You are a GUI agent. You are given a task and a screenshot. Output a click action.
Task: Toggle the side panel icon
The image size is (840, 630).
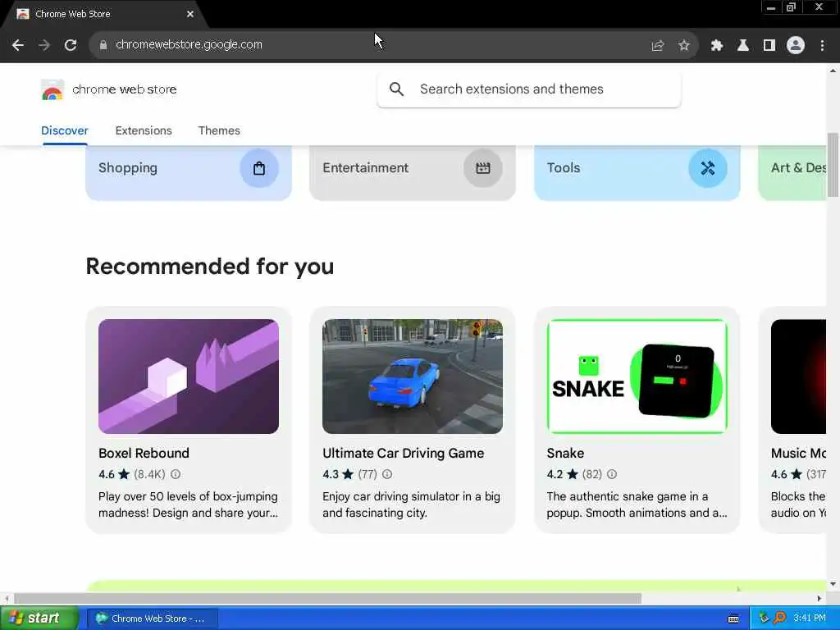(x=769, y=46)
